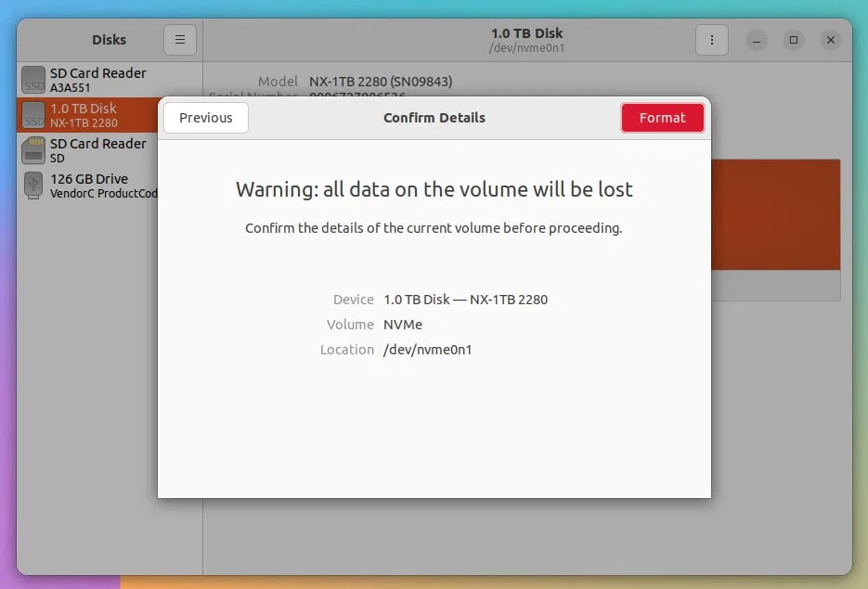This screenshot has width=868, height=589.
Task: Click the Confirm Details dialog title
Action: [434, 118]
